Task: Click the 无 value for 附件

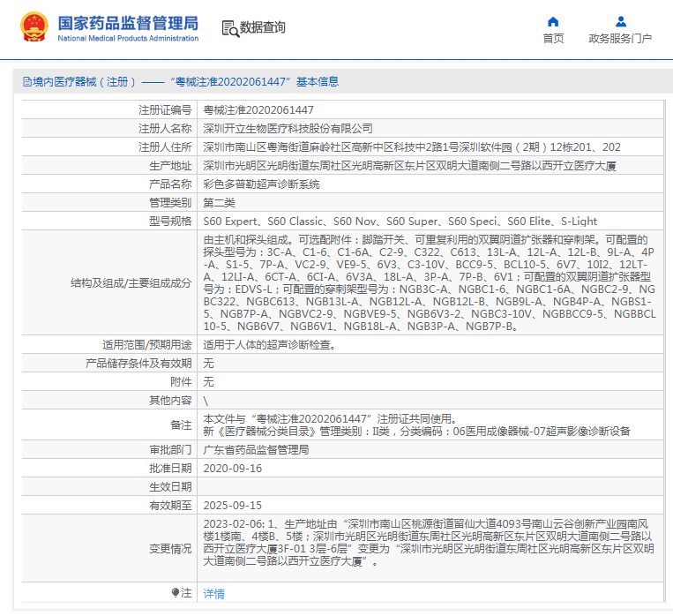Action: [x=208, y=382]
